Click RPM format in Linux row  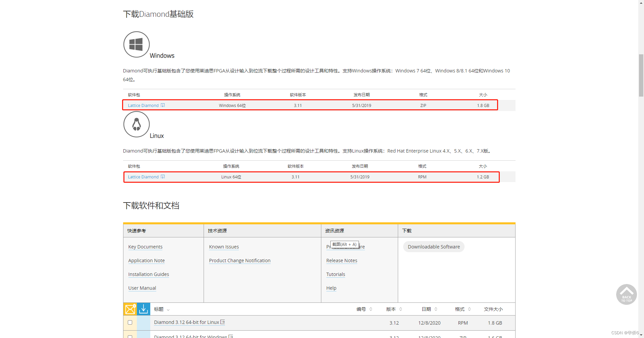(x=422, y=177)
